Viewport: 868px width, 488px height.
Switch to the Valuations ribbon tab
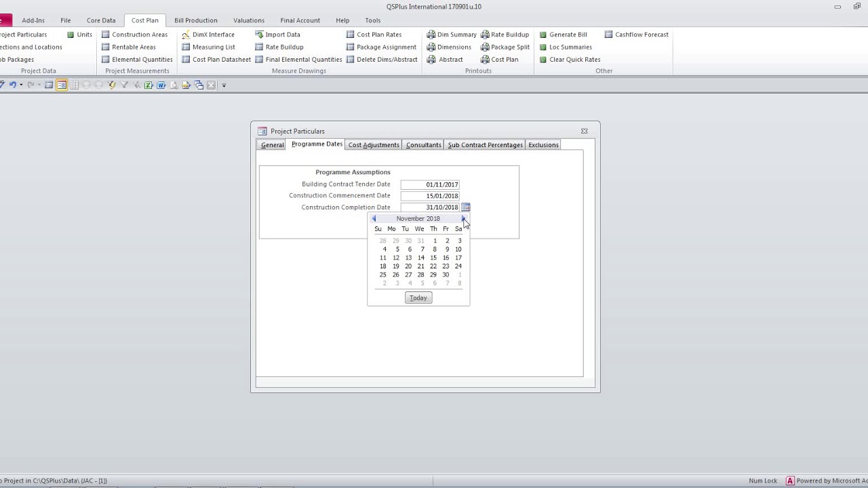point(249,20)
